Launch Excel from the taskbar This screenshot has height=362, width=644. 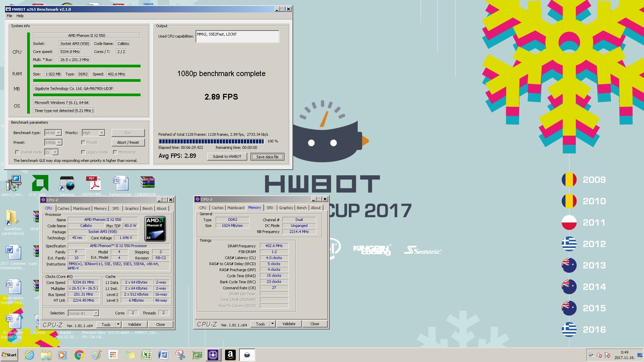click(x=146, y=355)
